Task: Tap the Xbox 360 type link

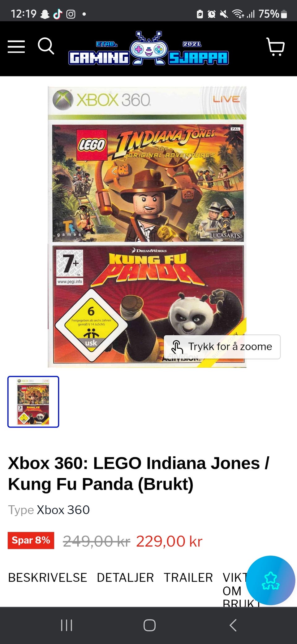Action: pyautogui.click(x=63, y=510)
